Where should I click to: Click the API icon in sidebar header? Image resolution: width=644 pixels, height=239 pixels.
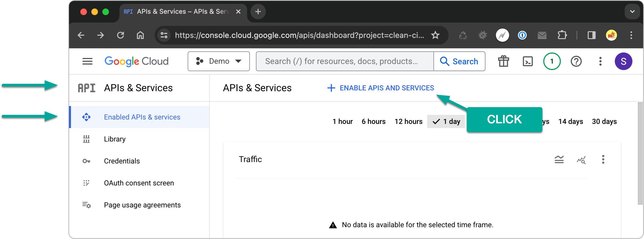click(x=86, y=88)
